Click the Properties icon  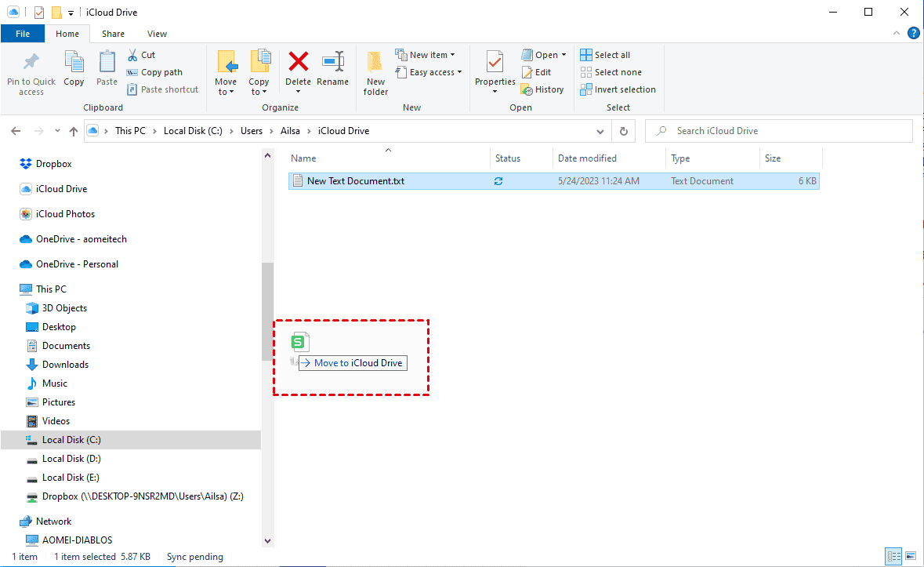pos(495,62)
